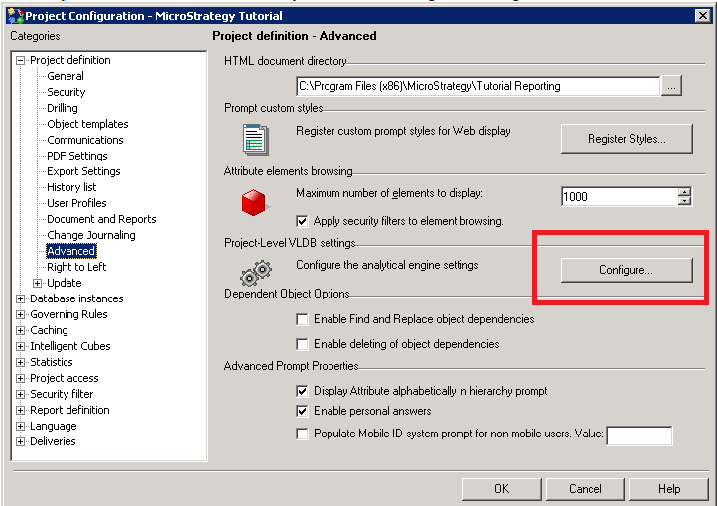Image resolution: width=717 pixels, height=506 pixels.
Task: Select PDF Settings in the categories tree
Action: tap(77, 156)
